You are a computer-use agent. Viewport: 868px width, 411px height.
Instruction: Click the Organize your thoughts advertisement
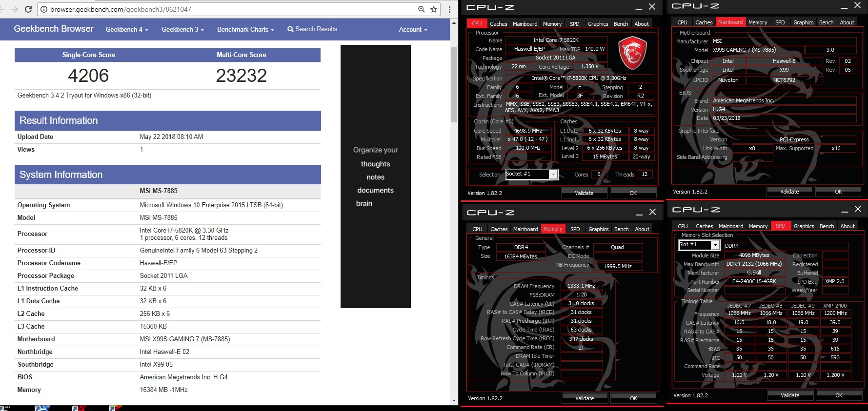pos(375,176)
